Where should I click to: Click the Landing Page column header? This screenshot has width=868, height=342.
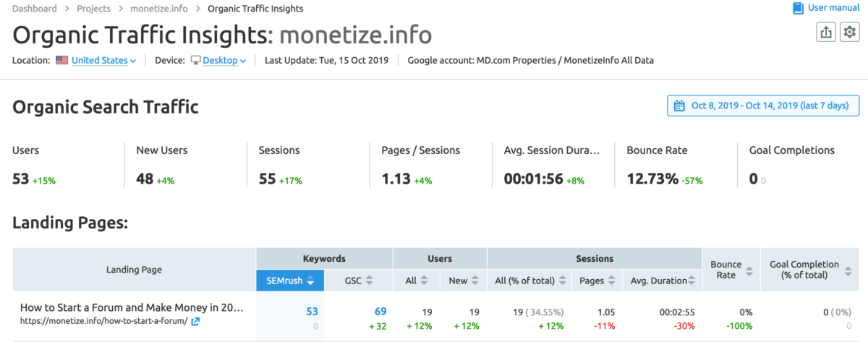coord(134,270)
